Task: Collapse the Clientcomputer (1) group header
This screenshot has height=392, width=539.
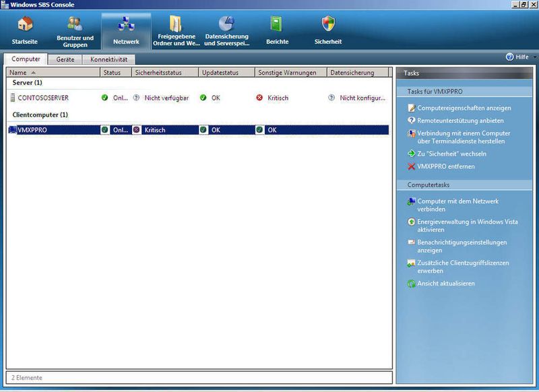Action: coord(40,115)
